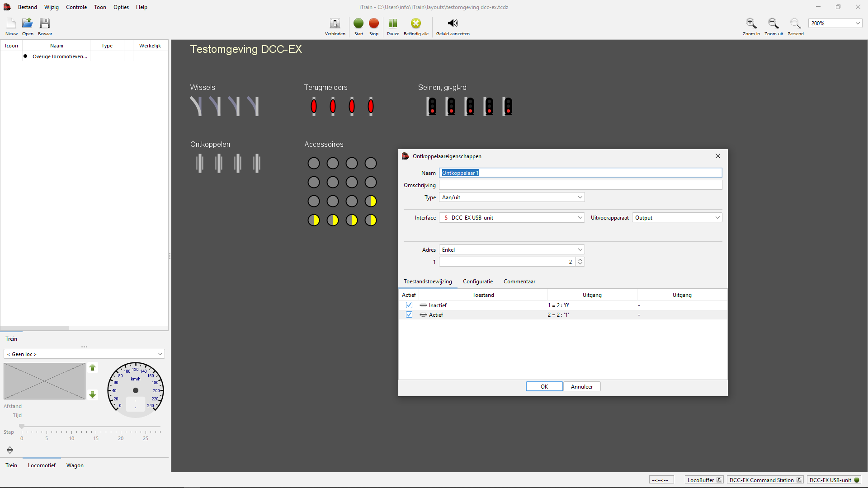The image size is (868, 488).
Task: Open the Uitvoerapparaat Output dropdown
Action: 677,218
